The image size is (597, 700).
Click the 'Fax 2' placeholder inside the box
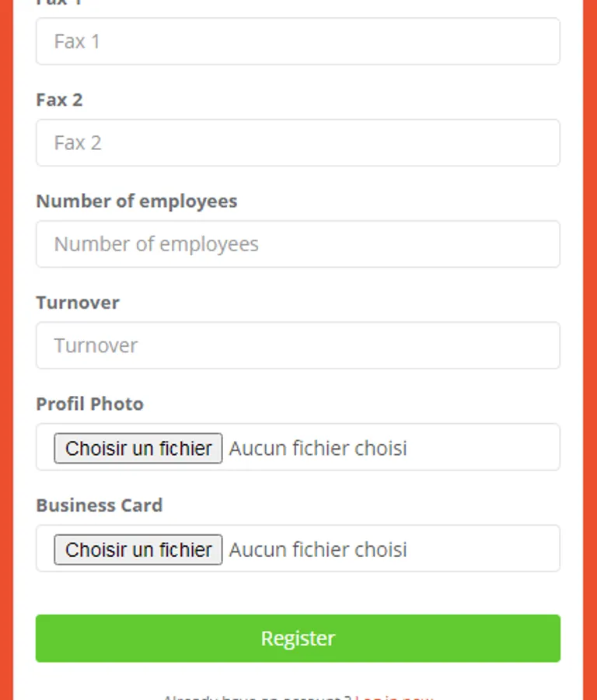78,142
